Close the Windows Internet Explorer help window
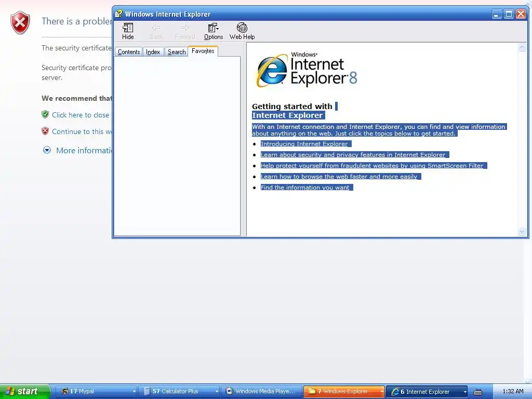This screenshot has height=399, width=532. point(521,14)
